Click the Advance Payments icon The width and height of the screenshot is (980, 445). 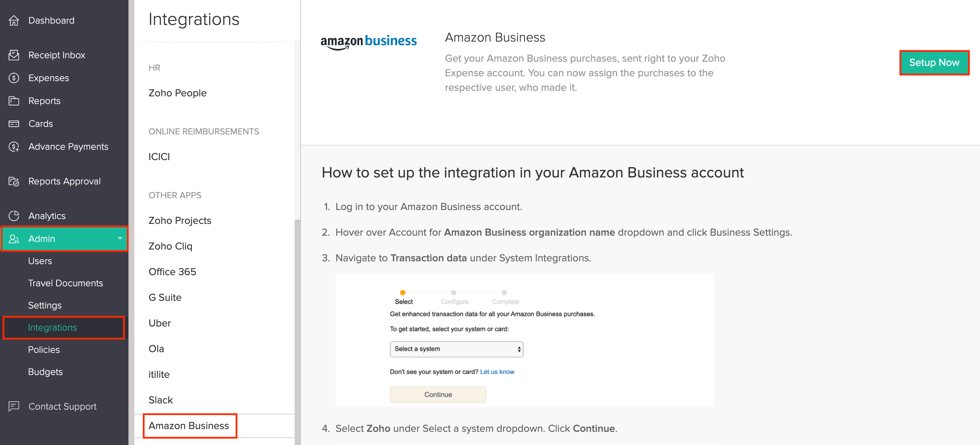[x=14, y=147]
